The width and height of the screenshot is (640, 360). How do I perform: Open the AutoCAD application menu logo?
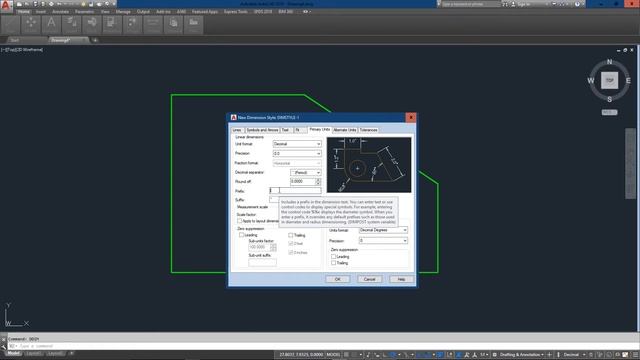[6, 5]
